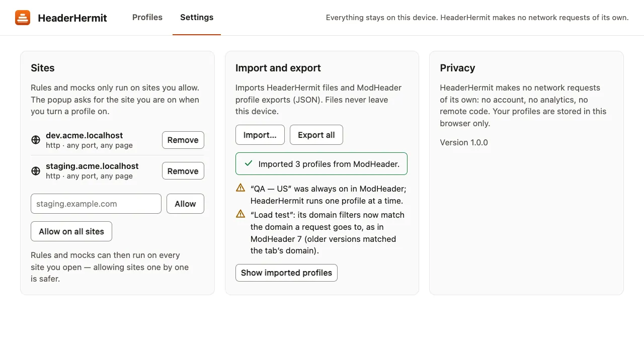The width and height of the screenshot is (644, 354).
Task: Click the Rules and mocks only run description
Action: click(x=115, y=100)
